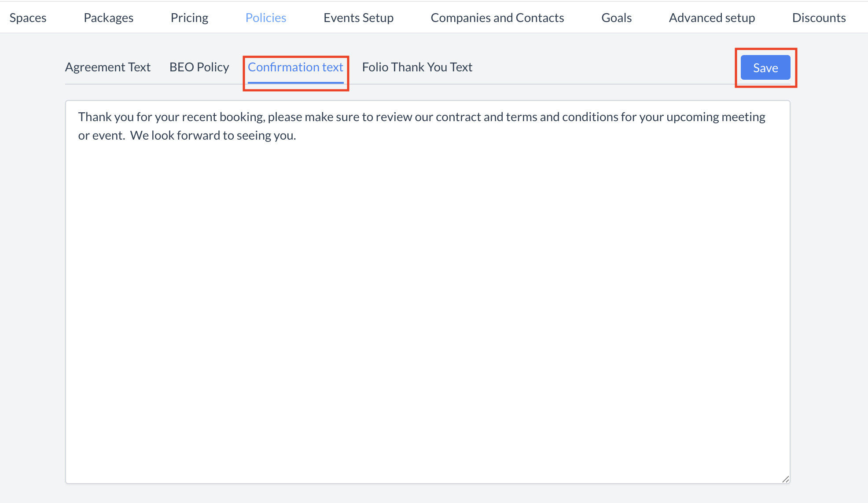Click the word "contract" in the message
The height and width of the screenshot is (503, 868).
tap(458, 117)
